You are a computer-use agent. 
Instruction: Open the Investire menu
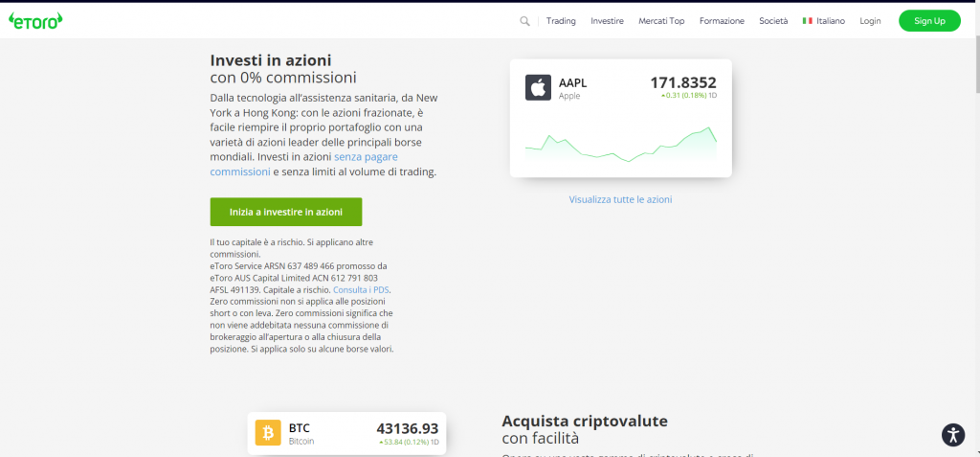607,21
